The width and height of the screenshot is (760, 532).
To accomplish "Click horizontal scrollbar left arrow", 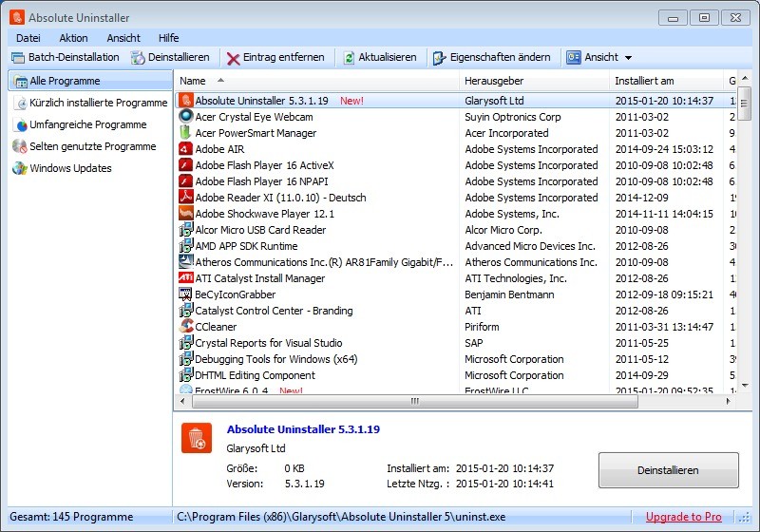I will (x=182, y=401).
